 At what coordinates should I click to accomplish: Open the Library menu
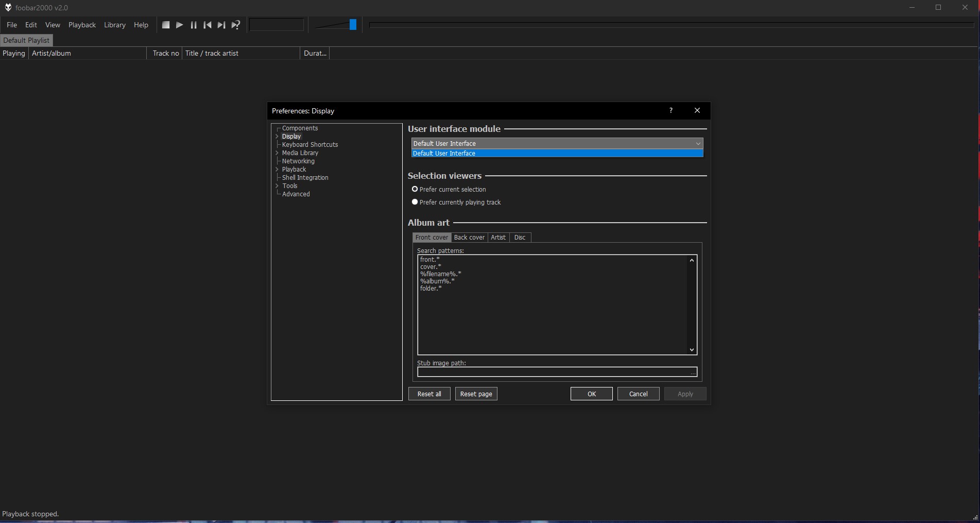tap(114, 25)
